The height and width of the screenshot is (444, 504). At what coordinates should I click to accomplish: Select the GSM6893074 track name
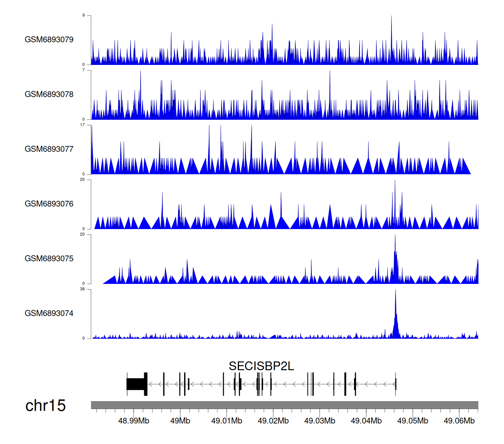[x=49, y=313]
